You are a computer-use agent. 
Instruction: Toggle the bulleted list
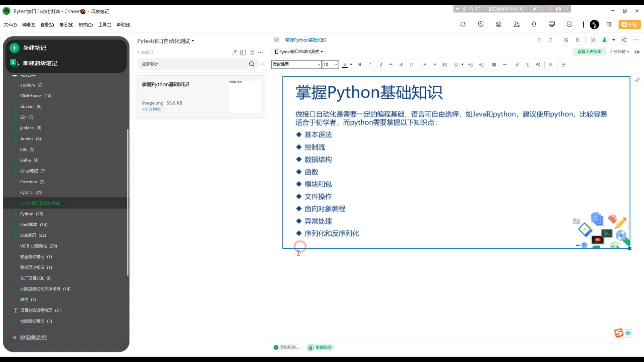pos(424,65)
